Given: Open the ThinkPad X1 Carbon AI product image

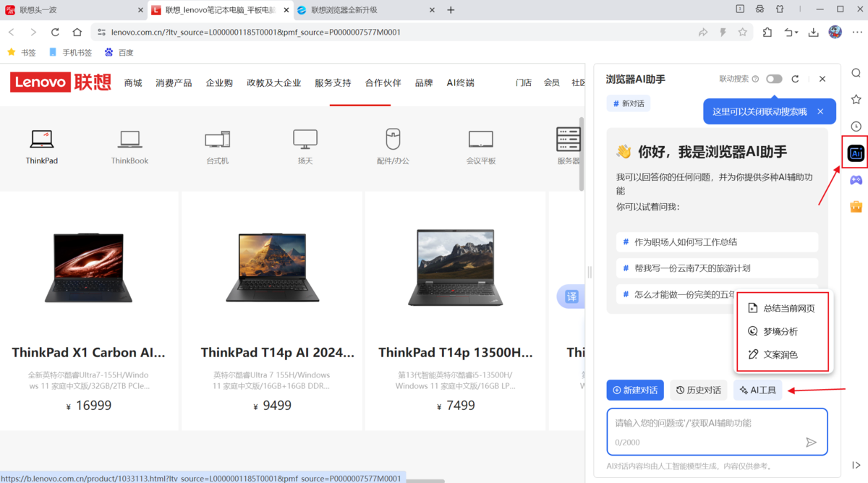Looking at the screenshot, I should pos(89,266).
